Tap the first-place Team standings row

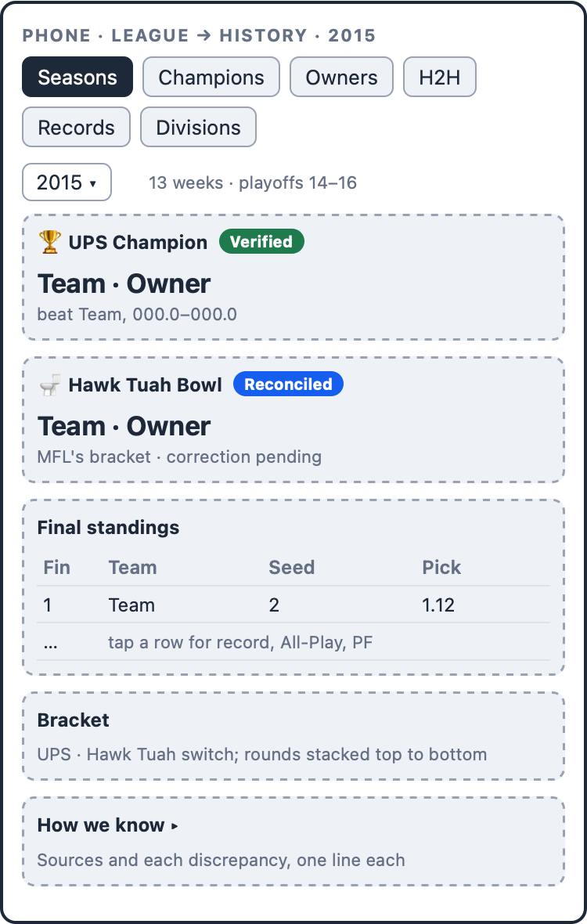point(293,605)
